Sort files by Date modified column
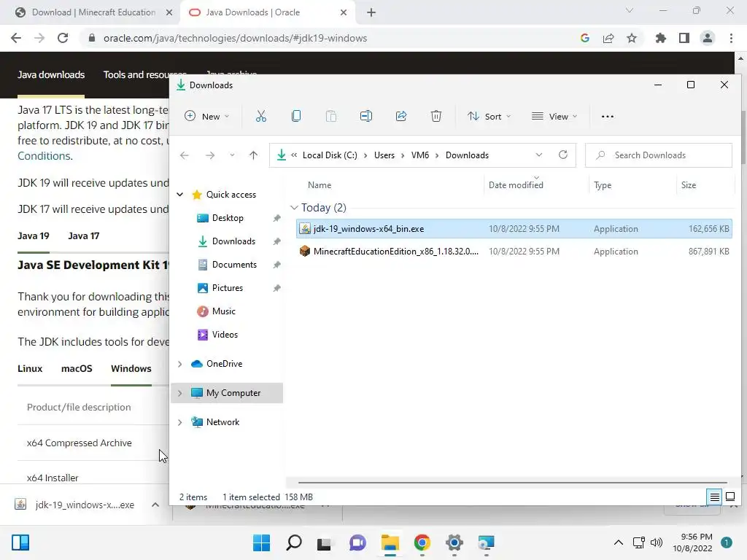Viewport: 747px width, 560px height. point(516,184)
